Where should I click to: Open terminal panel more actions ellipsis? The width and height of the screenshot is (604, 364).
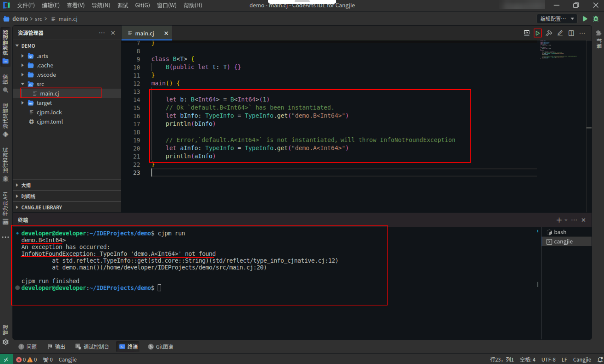pos(574,220)
